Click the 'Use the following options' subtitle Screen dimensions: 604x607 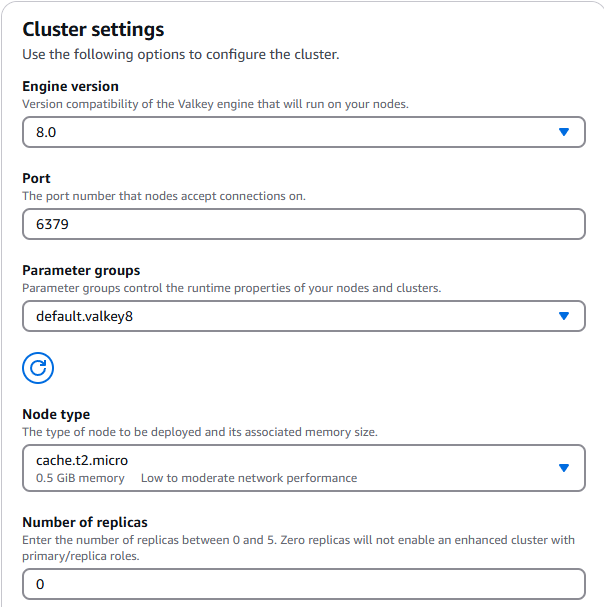point(180,54)
